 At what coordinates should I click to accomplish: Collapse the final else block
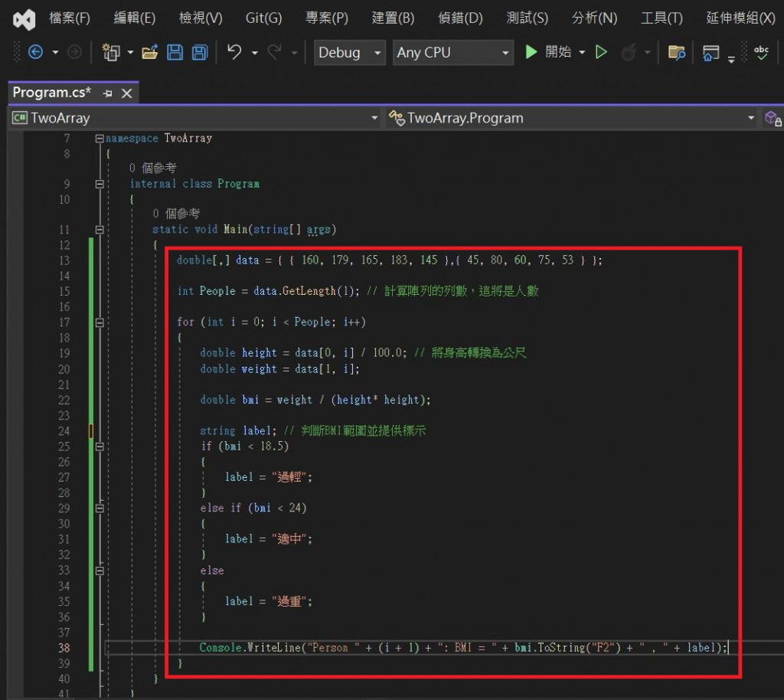[100, 571]
